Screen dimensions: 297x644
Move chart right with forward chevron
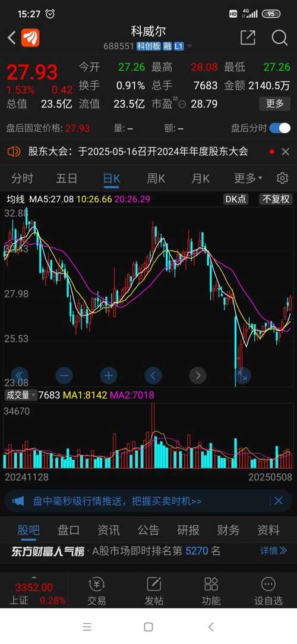click(x=198, y=375)
